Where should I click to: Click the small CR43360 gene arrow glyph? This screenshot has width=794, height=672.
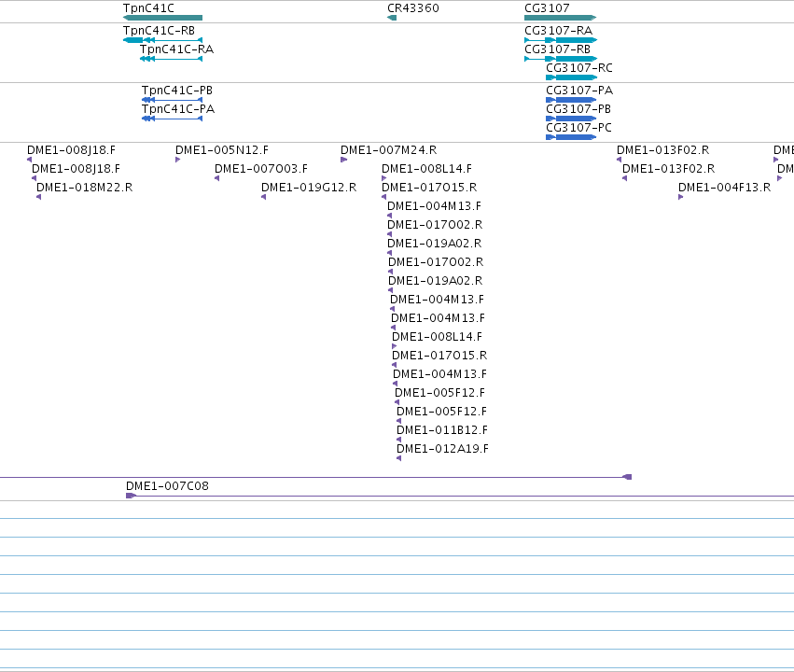click(x=392, y=18)
